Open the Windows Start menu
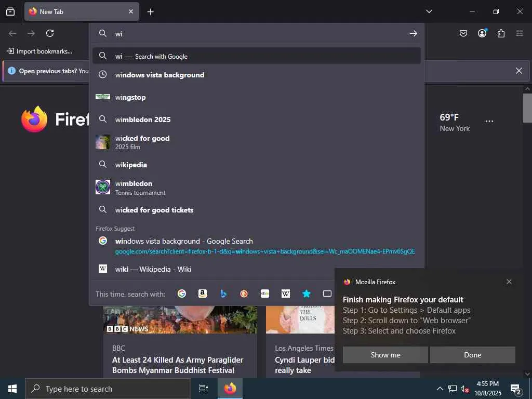This screenshot has width=532, height=399. (12, 389)
